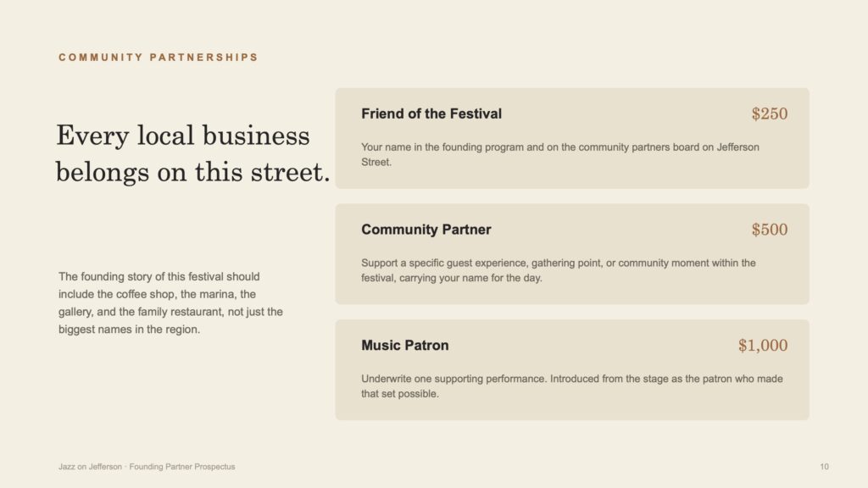868x488 pixels.
Task: Click the Community Partner description text
Action: tap(559, 270)
